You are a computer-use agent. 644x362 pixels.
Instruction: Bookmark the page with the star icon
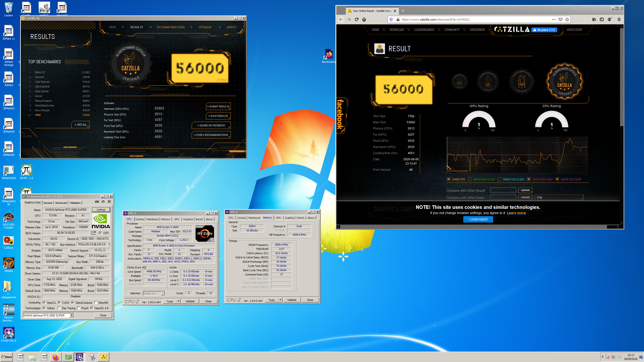click(x=567, y=19)
